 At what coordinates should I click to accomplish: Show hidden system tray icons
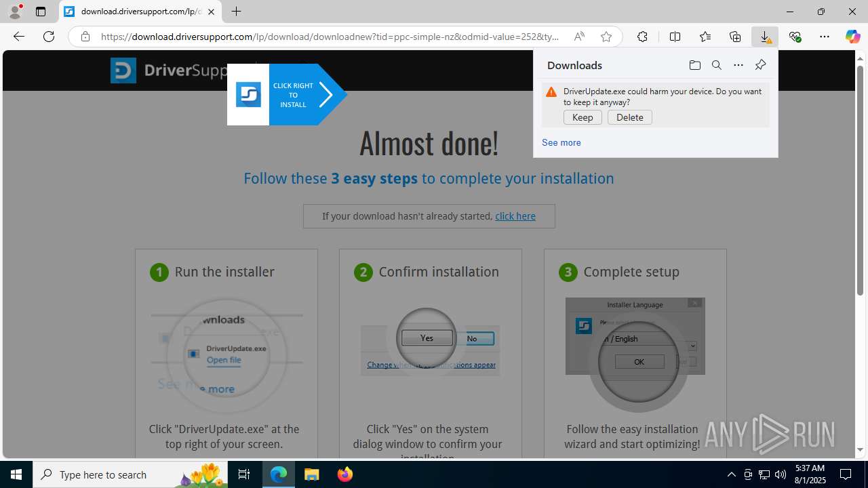[x=731, y=474]
